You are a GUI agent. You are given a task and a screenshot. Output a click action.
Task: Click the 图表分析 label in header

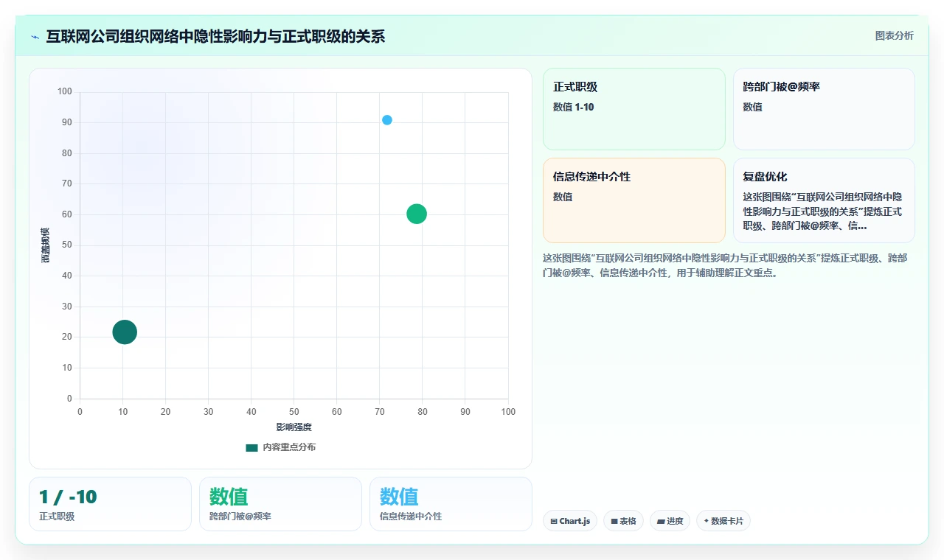[894, 36]
